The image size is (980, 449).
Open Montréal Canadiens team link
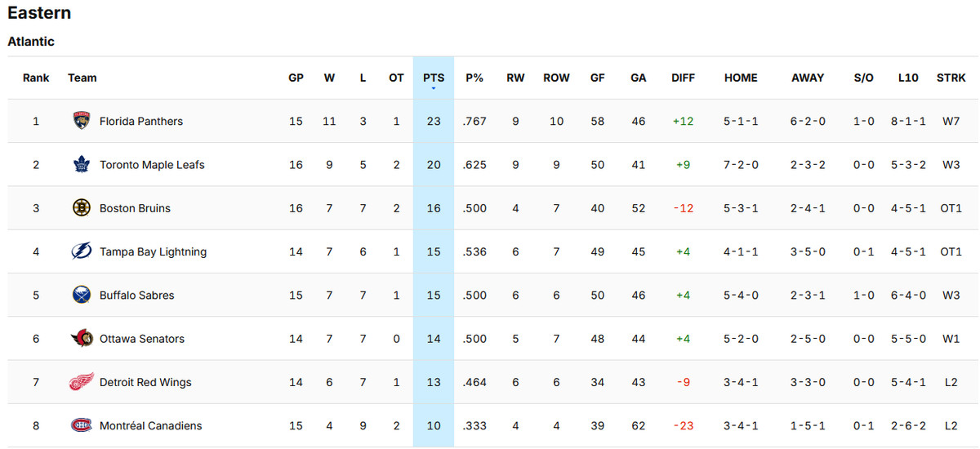[x=150, y=426]
